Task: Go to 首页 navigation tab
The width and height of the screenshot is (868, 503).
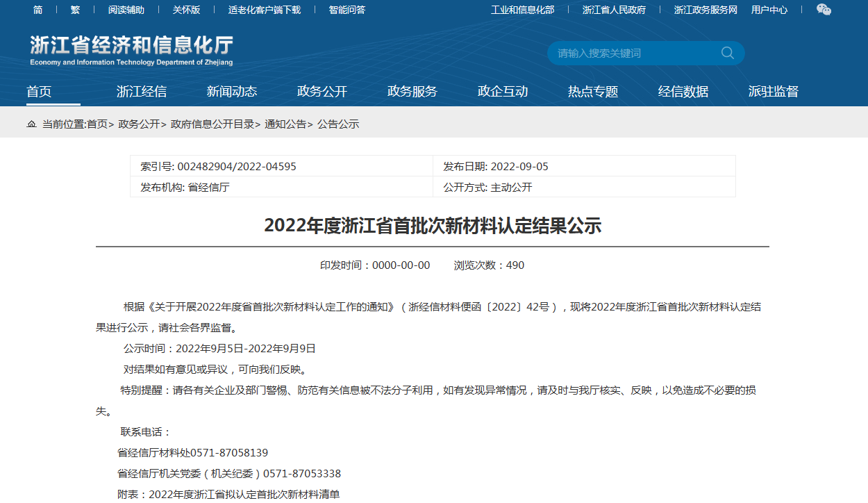Action: point(39,92)
